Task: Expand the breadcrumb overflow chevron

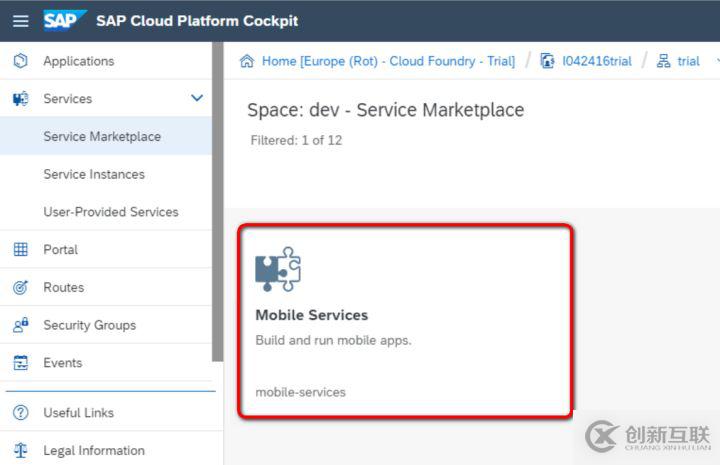Action: point(717,61)
